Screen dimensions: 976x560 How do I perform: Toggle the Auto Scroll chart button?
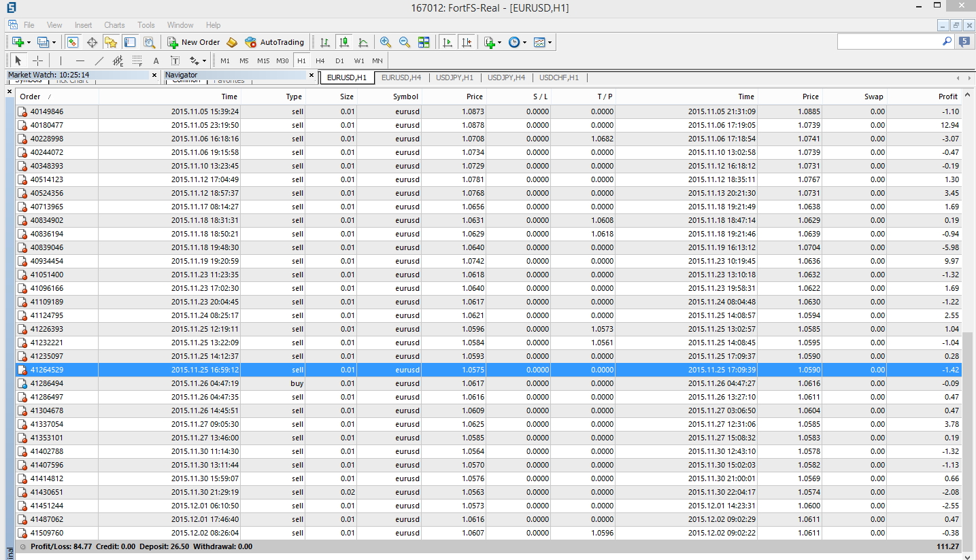pyautogui.click(x=447, y=42)
